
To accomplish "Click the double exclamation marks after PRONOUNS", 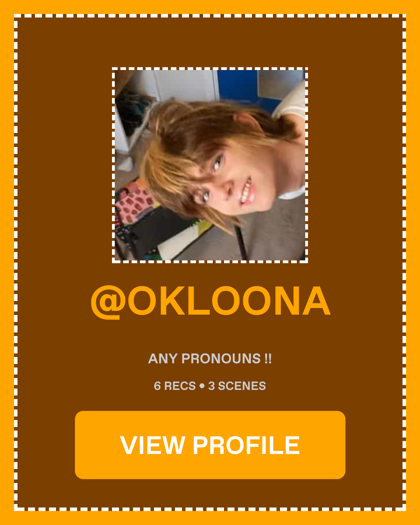I will [x=268, y=358].
